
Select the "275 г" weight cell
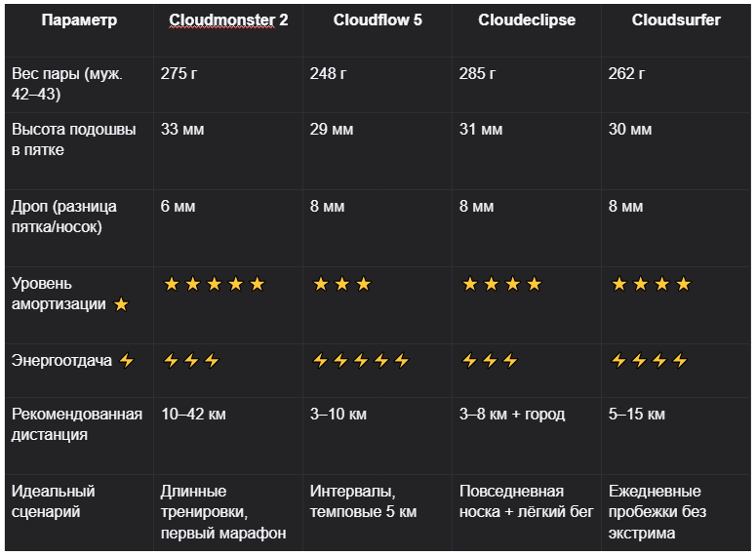pos(181,73)
